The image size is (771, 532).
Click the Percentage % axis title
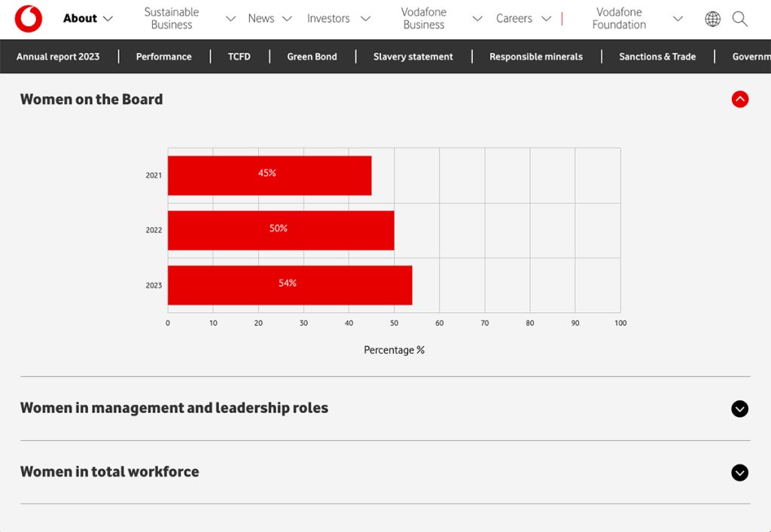coord(395,350)
